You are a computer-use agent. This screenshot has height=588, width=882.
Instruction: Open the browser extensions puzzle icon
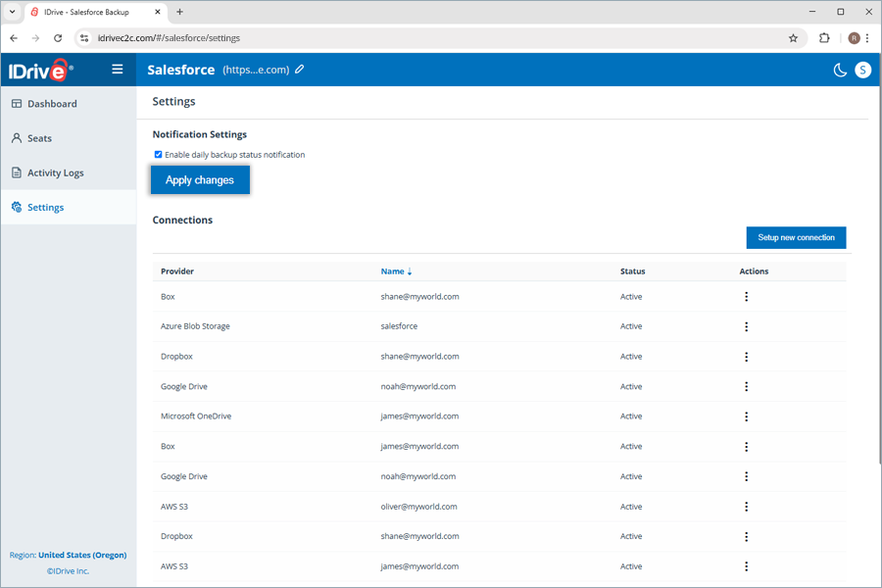pos(824,38)
